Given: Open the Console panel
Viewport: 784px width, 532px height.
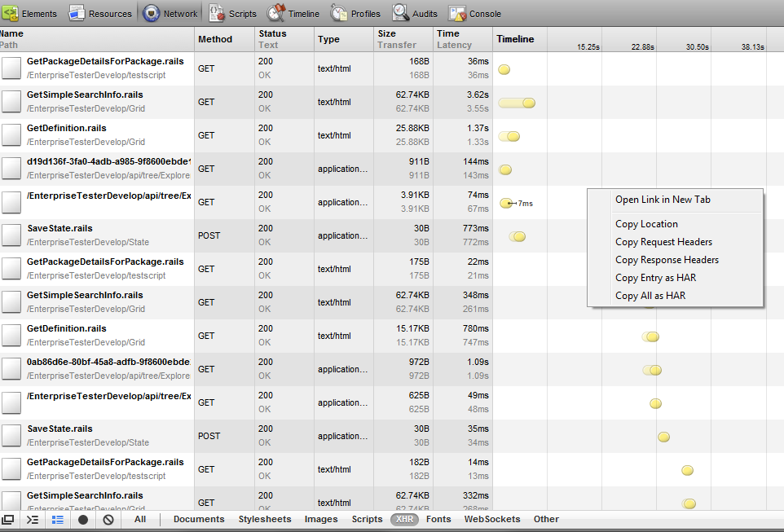Looking at the screenshot, I should (x=474, y=13).
